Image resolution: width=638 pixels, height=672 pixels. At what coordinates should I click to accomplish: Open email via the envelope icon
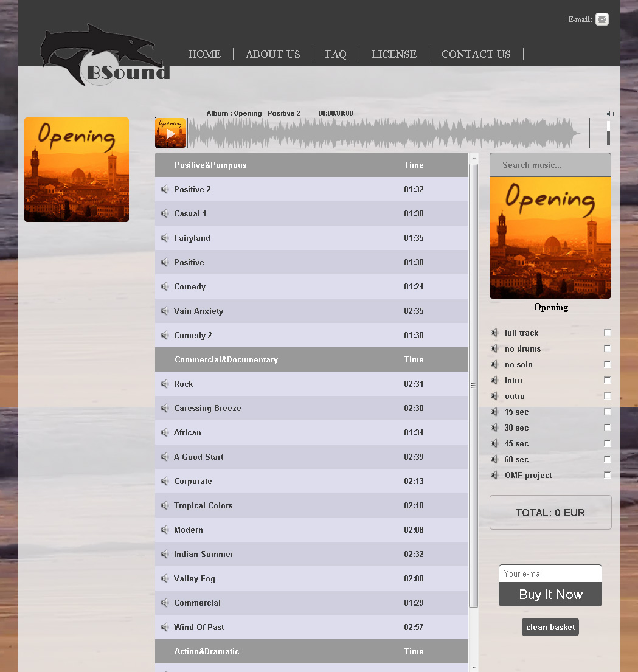point(602,19)
